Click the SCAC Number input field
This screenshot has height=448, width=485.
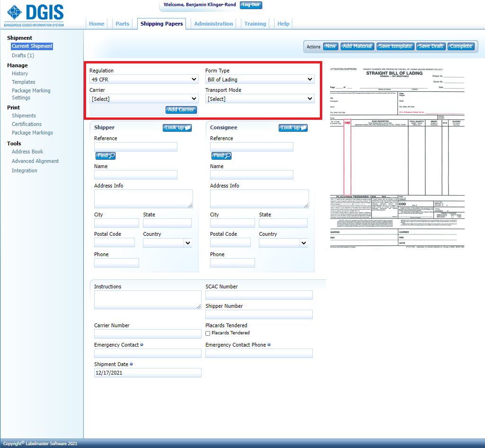click(x=259, y=296)
